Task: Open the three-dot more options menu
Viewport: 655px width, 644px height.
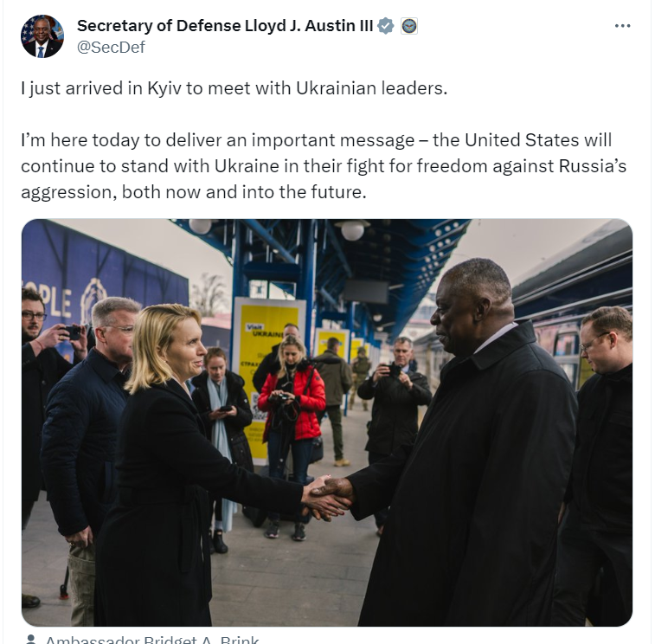Action: [622, 26]
